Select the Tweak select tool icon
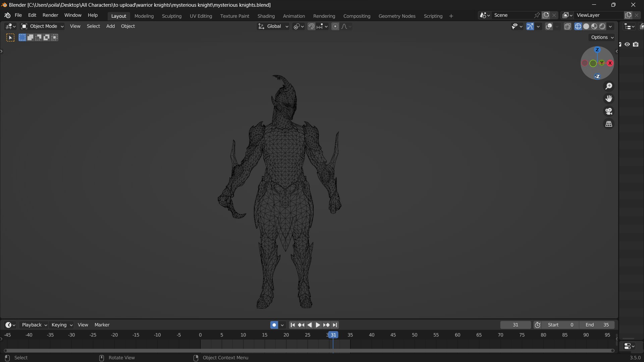Screen dimensions: 644x362 pyautogui.click(x=10, y=38)
